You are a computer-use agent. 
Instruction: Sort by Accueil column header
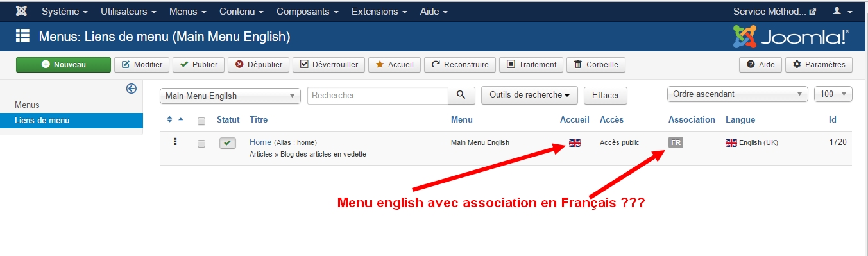[575, 119]
